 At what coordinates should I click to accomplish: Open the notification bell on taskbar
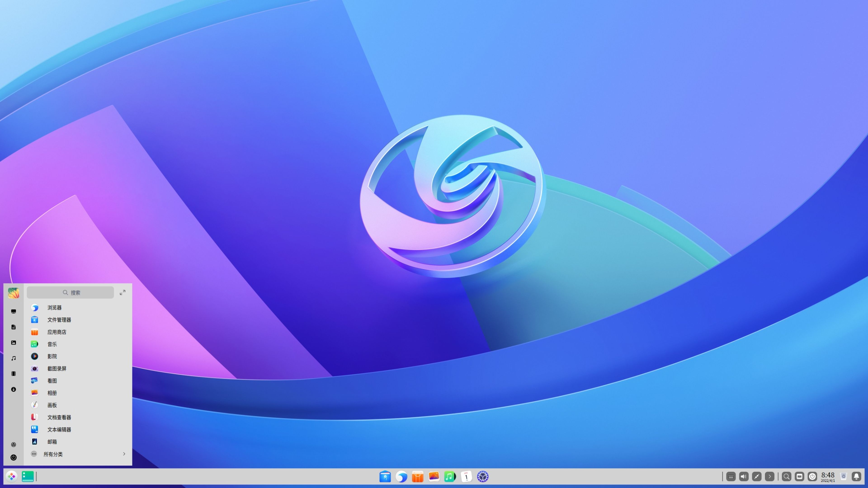click(856, 476)
